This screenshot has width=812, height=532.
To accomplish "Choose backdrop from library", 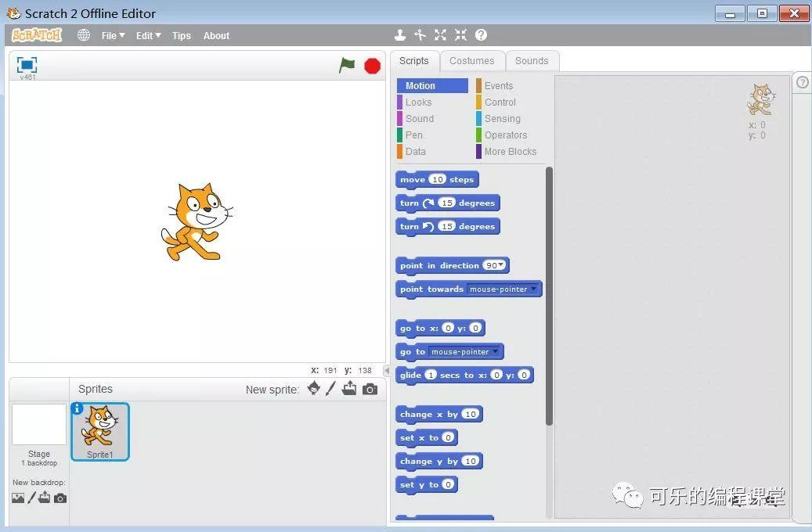I will [18, 498].
